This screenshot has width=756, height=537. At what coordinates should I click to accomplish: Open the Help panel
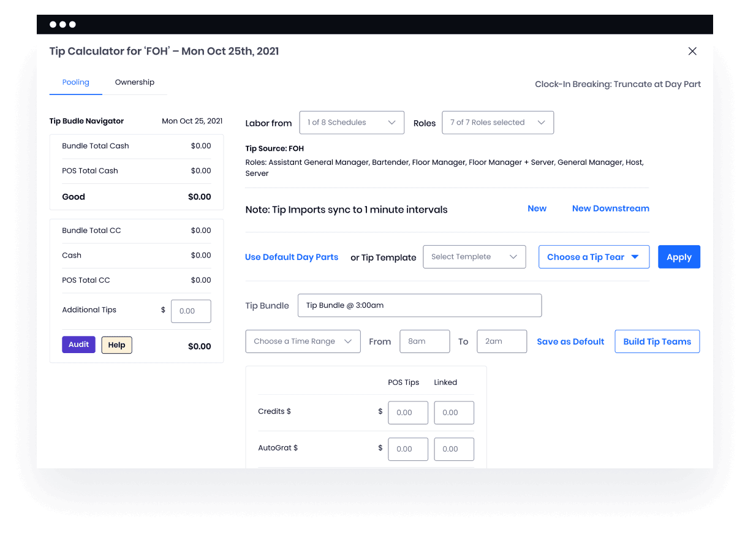coord(116,345)
